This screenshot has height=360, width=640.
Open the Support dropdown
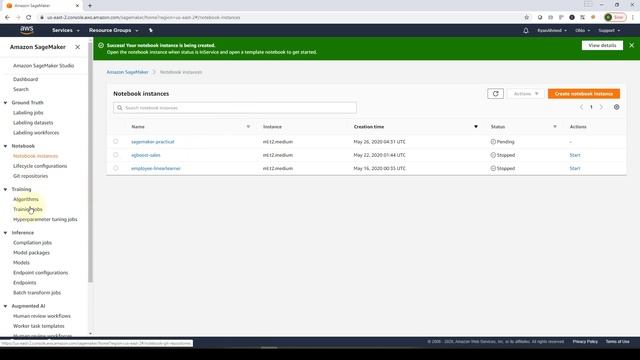pyautogui.click(x=609, y=30)
